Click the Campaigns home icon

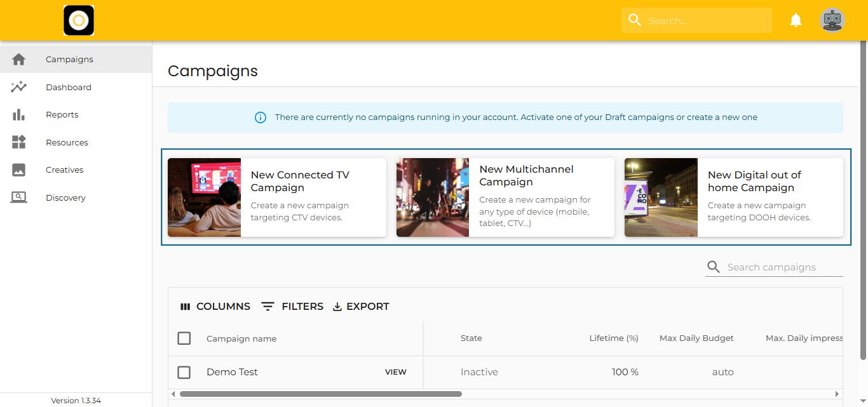[x=19, y=59]
